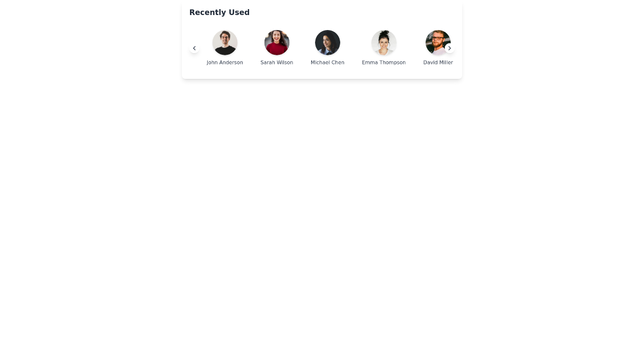
Task: Click the last avatar in the carousel
Action: click(438, 42)
